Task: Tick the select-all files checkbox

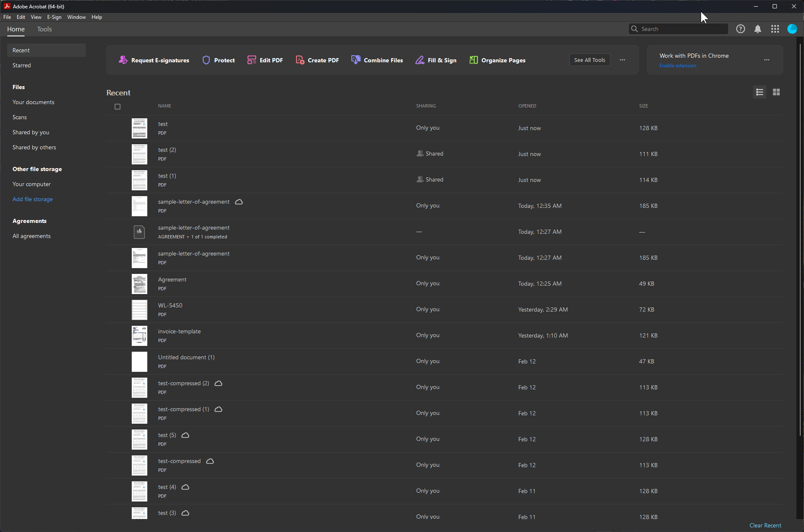Action: 118,107
